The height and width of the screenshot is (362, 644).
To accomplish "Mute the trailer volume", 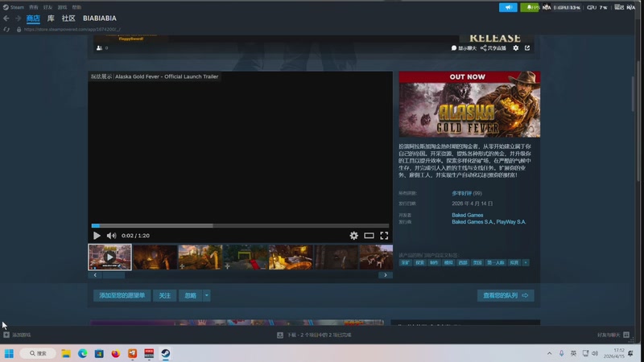I will point(111,236).
